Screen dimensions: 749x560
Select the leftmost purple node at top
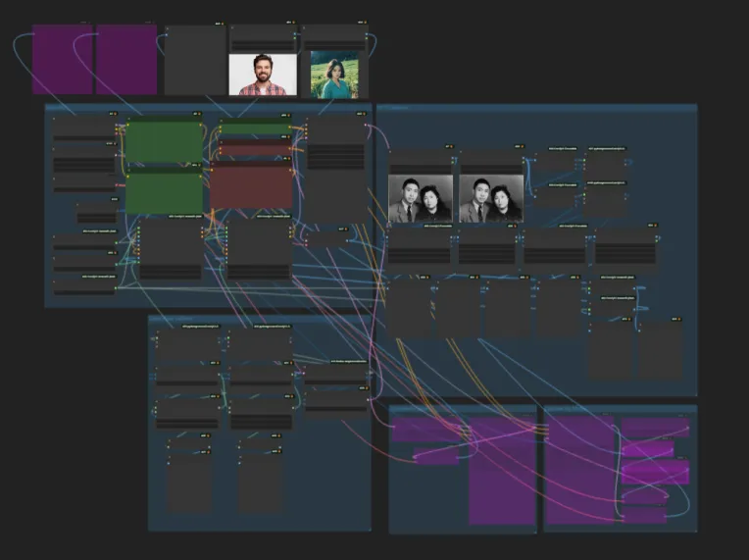tap(62, 60)
